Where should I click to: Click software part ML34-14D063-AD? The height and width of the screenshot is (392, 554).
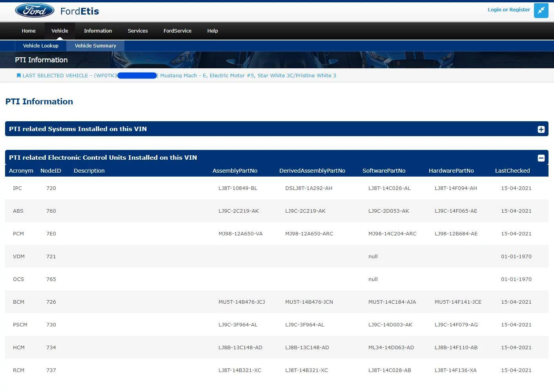[x=391, y=347]
